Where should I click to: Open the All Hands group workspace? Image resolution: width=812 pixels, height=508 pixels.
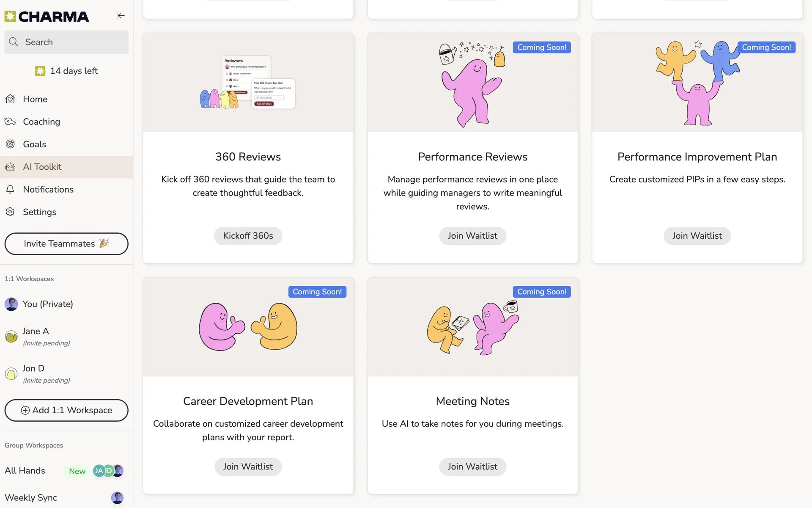click(x=25, y=471)
